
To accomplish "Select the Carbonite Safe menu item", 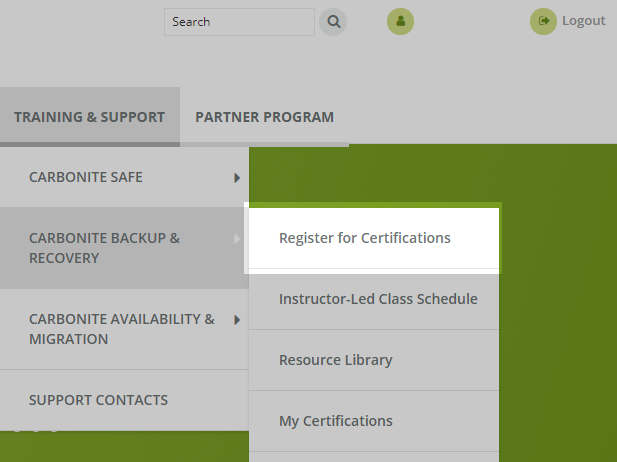I will tap(86, 177).
